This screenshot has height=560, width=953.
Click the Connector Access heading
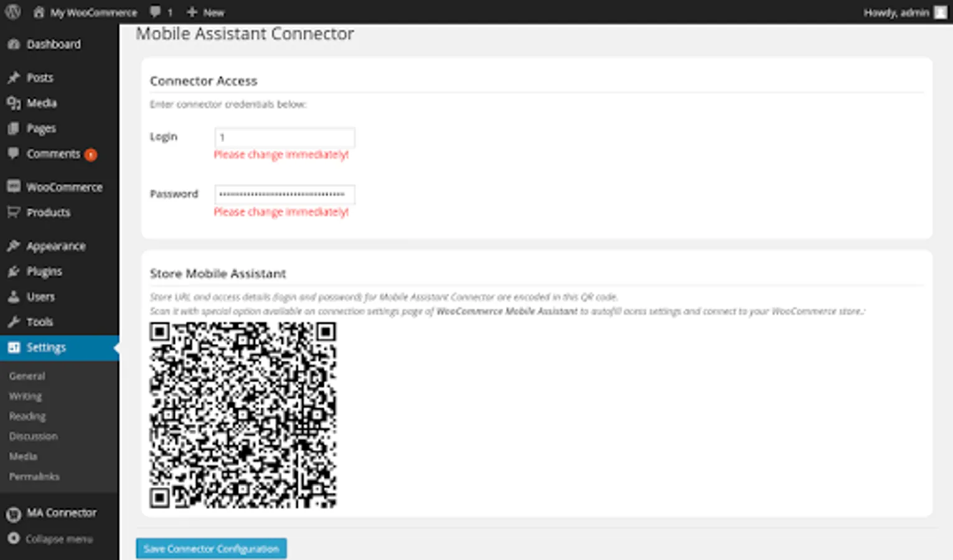(204, 81)
